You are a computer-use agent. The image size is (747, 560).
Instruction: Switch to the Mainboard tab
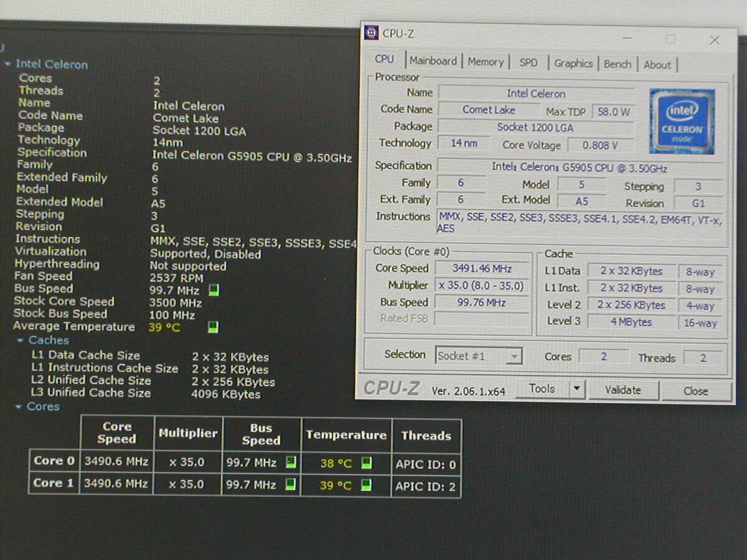pos(433,61)
